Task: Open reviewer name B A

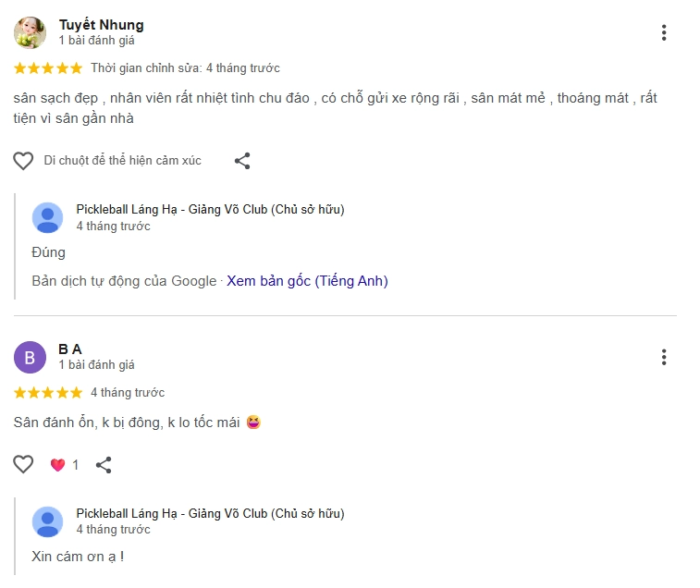Action: (x=70, y=349)
